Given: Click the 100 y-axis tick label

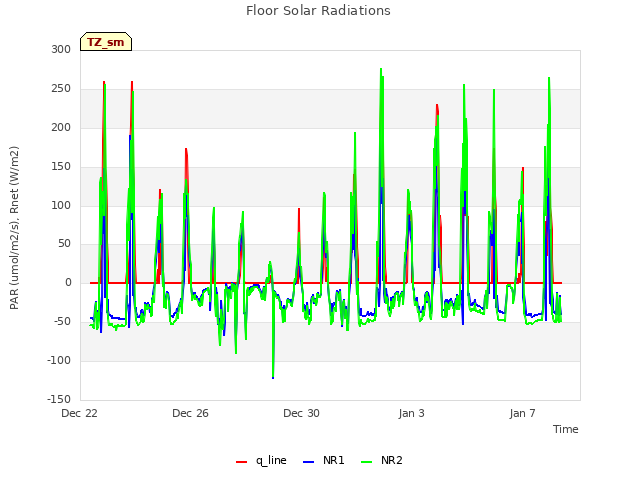Looking at the screenshot, I should click(61, 205).
